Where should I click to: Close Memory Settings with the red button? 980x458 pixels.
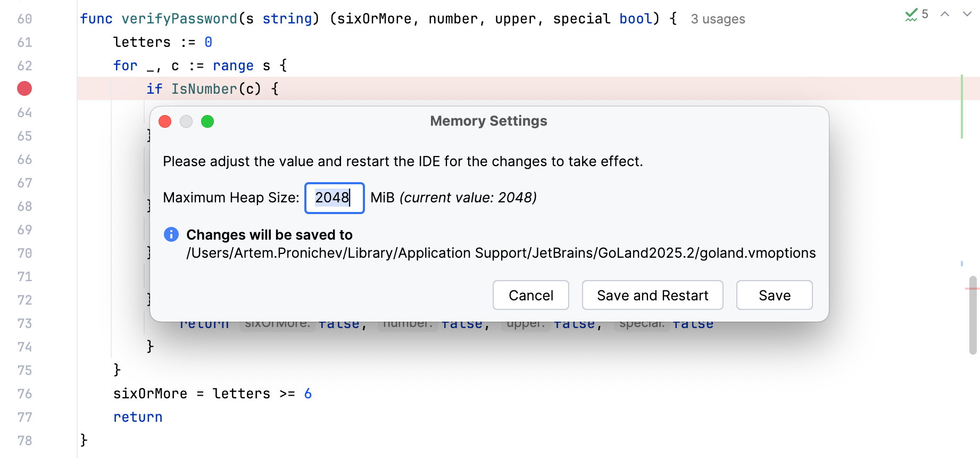[165, 121]
